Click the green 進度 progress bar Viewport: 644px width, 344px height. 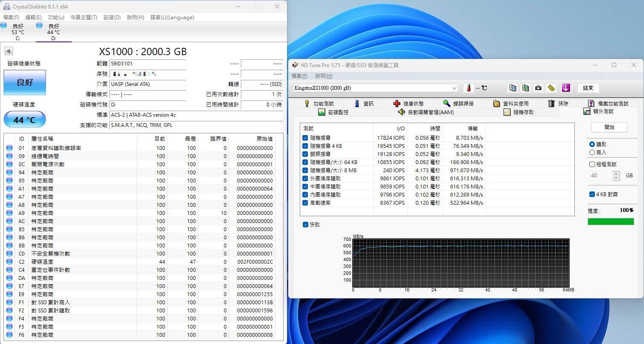[x=611, y=221]
